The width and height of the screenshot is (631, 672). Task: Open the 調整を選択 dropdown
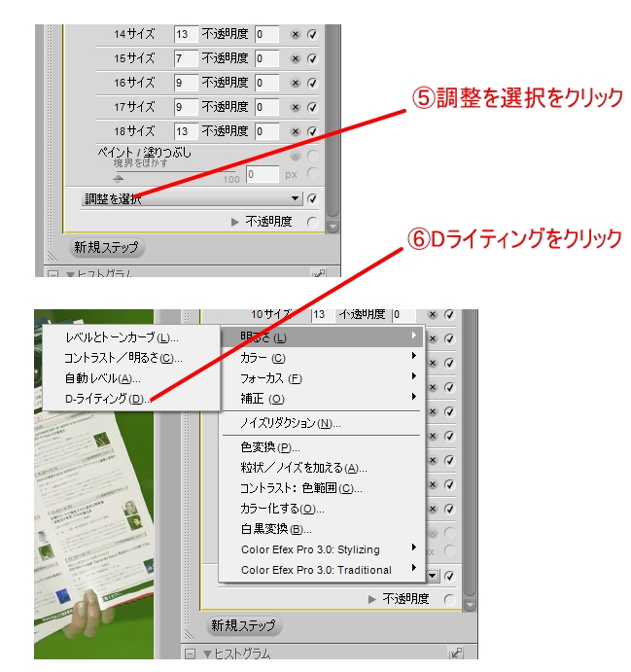tap(192, 198)
